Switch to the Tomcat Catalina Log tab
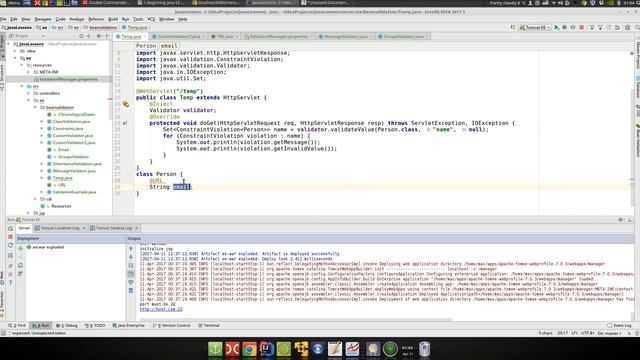 click(114, 228)
